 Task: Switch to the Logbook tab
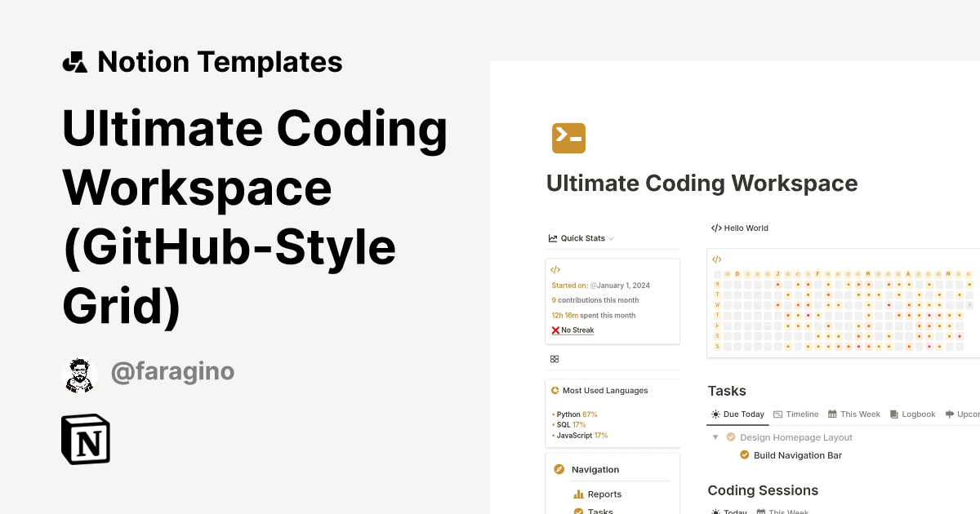click(x=919, y=414)
